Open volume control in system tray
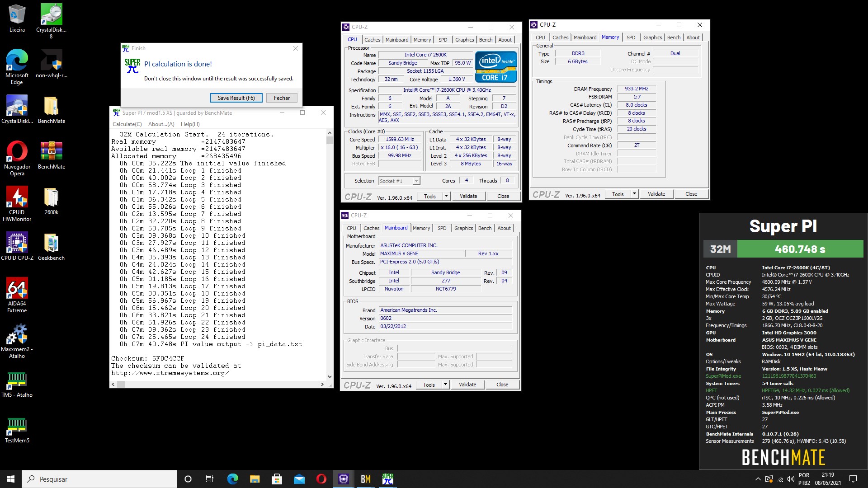The width and height of the screenshot is (868, 488). click(x=790, y=479)
